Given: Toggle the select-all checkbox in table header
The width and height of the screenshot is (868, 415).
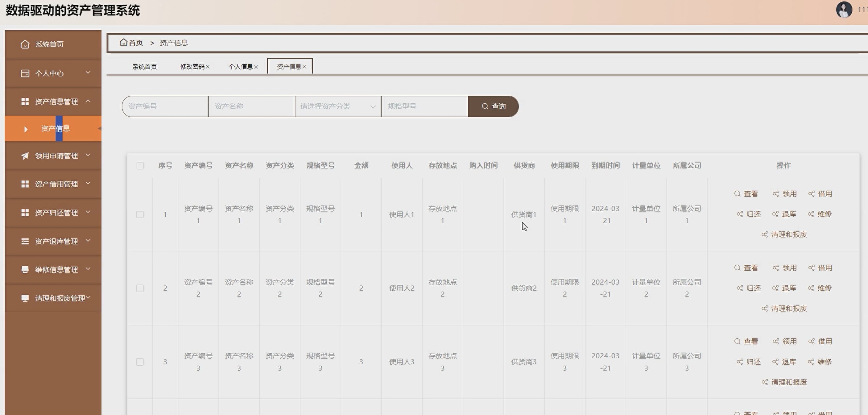Looking at the screenshot, I should [140, 165].
